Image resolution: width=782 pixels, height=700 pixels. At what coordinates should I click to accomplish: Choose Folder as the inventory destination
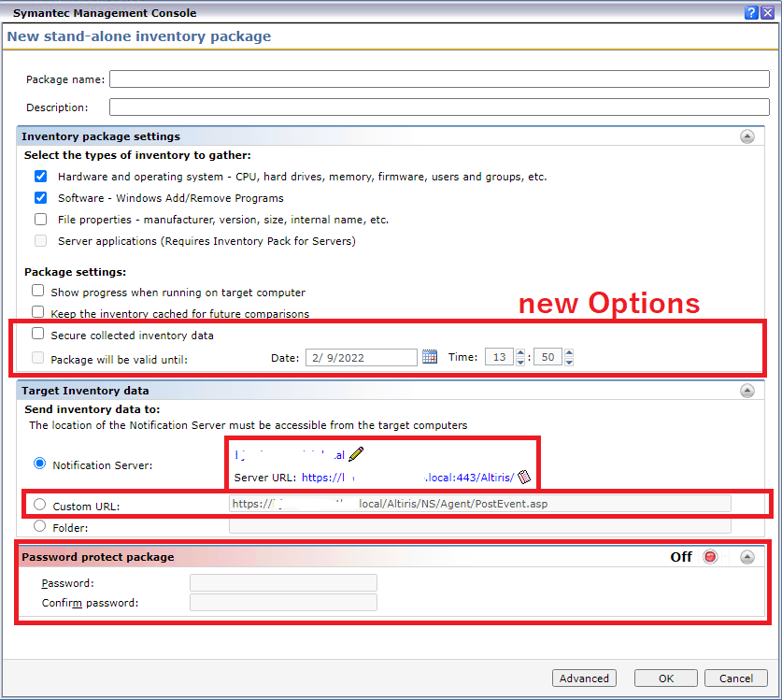click(39, 526)
